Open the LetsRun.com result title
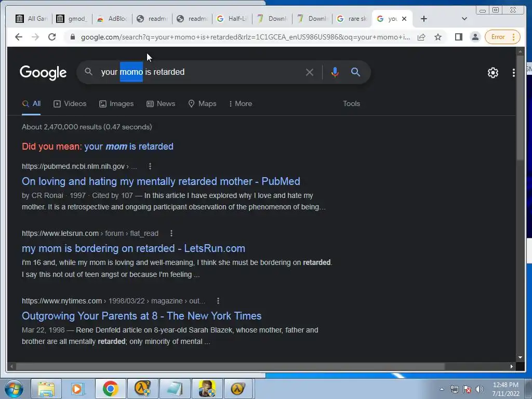 click(134, 248)
